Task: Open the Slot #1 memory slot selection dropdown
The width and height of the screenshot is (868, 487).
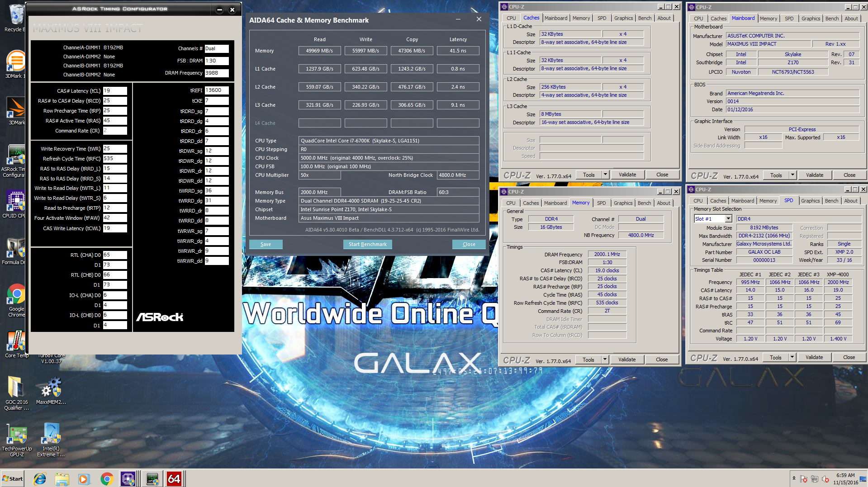Action: tap(728, 219)
